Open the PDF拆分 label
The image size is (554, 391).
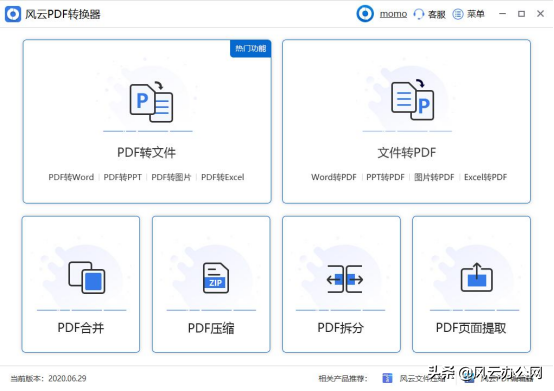coord(341,328)
